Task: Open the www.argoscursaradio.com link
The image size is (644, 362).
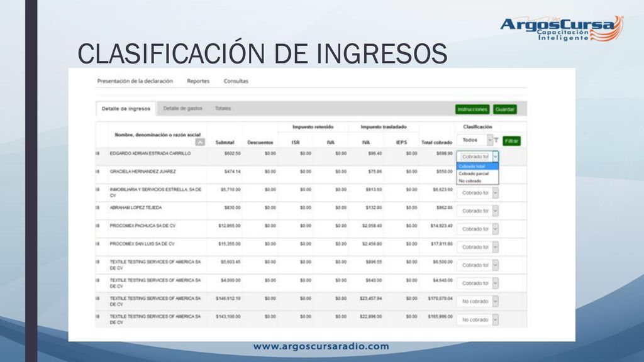Action: tap(321, 346)
